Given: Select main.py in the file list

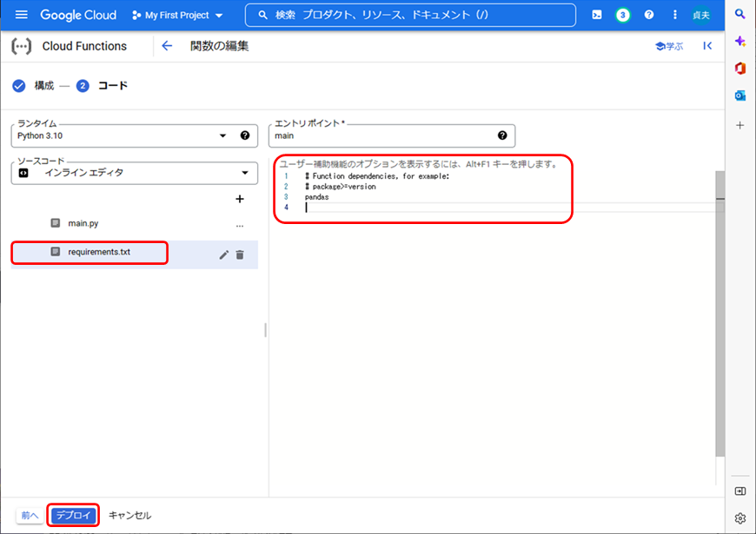Looking at the screenshot, I should [x=83, y=223].
